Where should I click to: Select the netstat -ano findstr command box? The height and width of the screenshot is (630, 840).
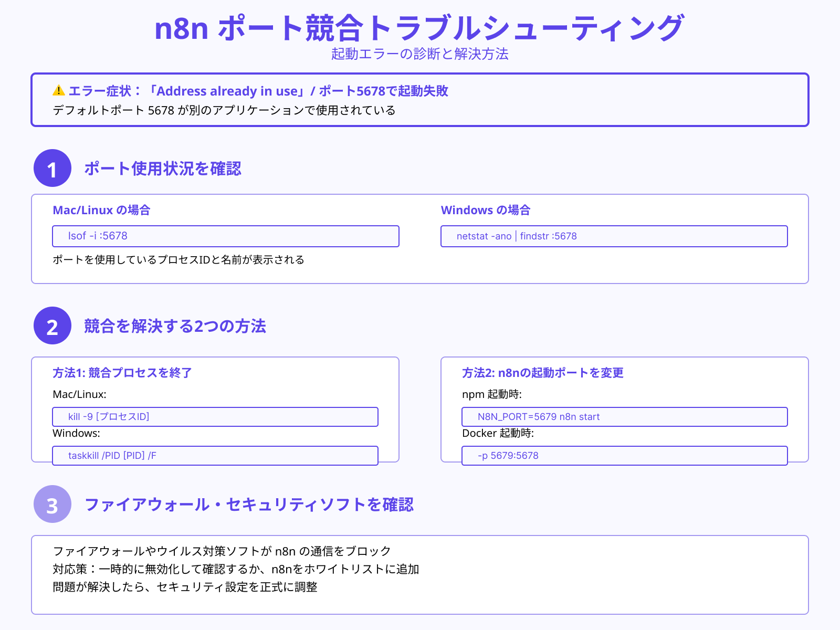click(614, 236)
